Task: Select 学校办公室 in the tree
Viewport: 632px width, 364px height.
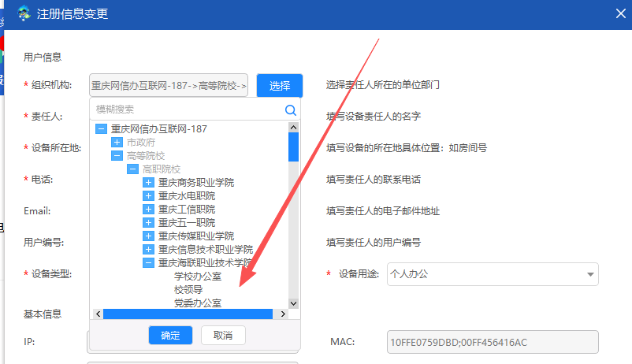Action: 197,277
